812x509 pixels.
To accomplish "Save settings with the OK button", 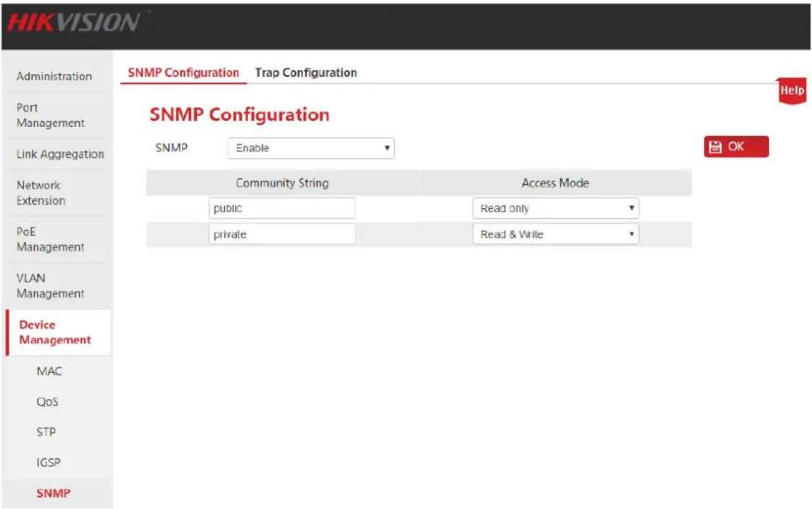I will click(736, 147).
